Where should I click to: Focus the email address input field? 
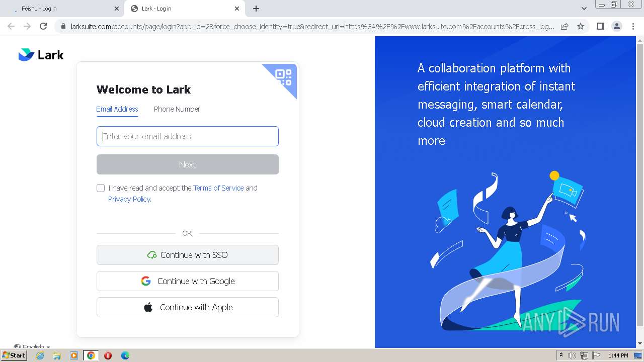coord(188,136)
